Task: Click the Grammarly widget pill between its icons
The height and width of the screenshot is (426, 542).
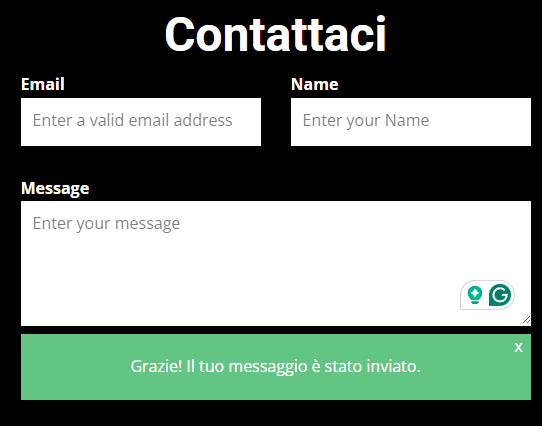Action: (486, 295)
